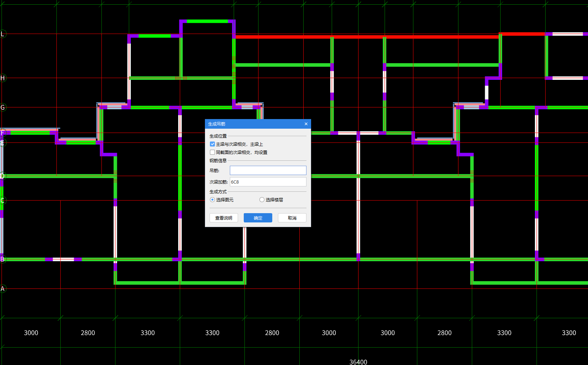This screenshot has width=588, height=365.
Task: Click the 生成方式 section label
Action: [x=218, y=192]
